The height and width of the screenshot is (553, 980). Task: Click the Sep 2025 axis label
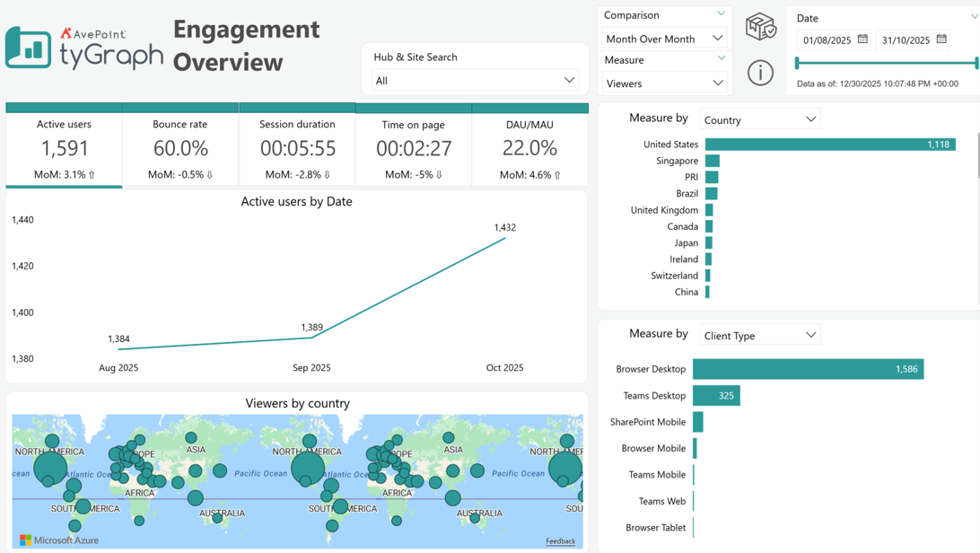[311, 367]
